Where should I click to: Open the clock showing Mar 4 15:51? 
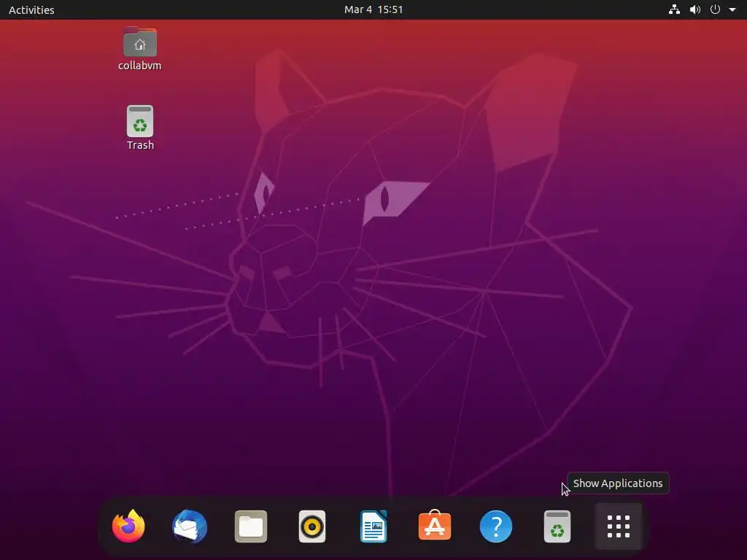coord(373,9)
